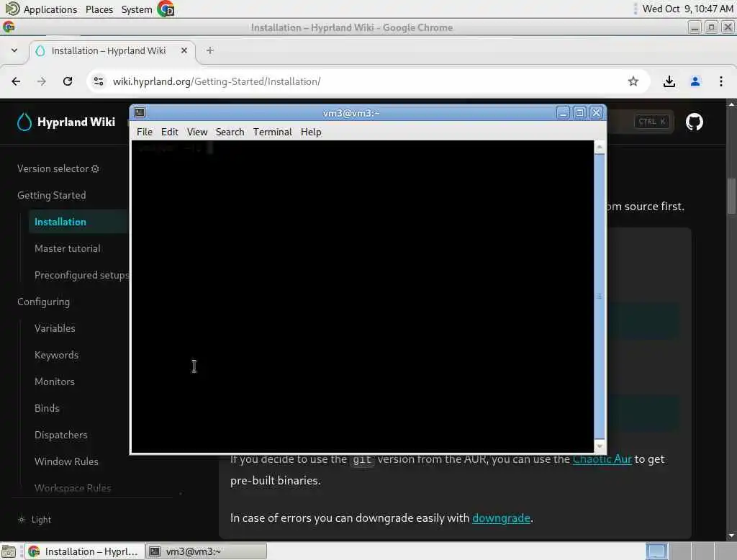Image resolution: width=737 pixels, height=560 pixels.
Task: Click Chrome page scrollbar down arrow
Action: [731, 536]
